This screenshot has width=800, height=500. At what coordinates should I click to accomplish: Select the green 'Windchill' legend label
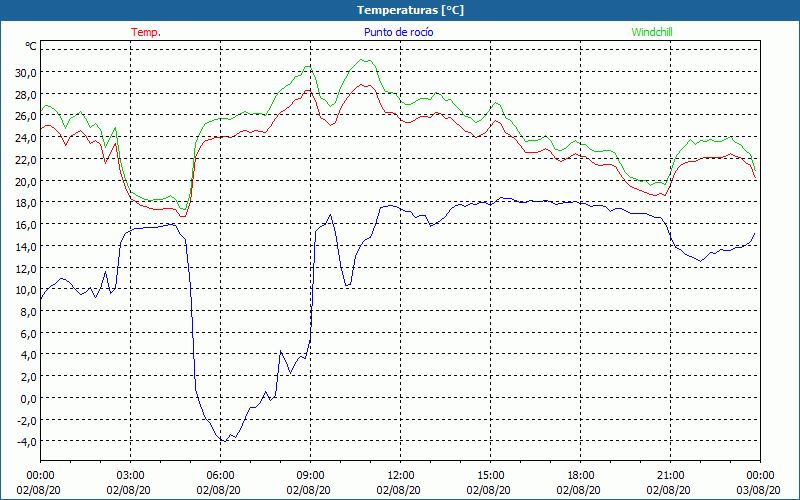(x=652, y=32)
